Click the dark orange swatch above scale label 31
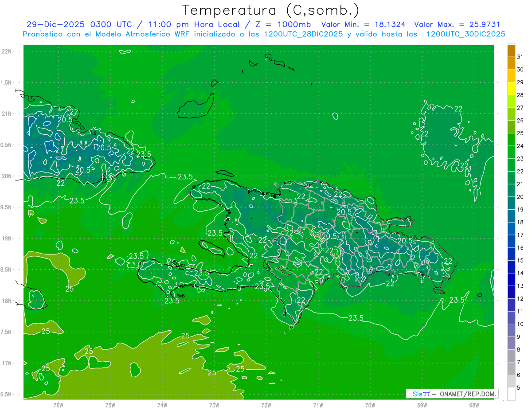 click(511, 51)
